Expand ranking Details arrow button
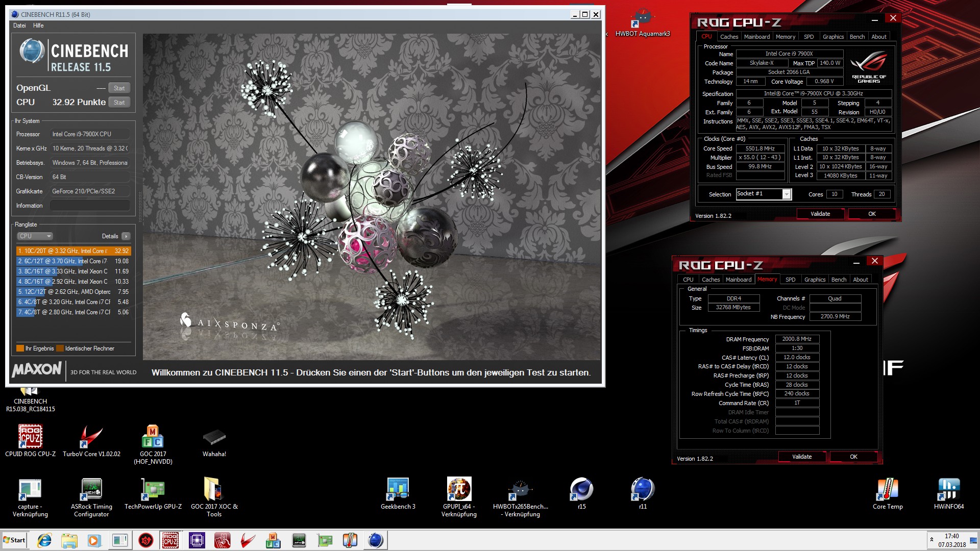Viewport: 980px width, 551px height. pos(126,236)
